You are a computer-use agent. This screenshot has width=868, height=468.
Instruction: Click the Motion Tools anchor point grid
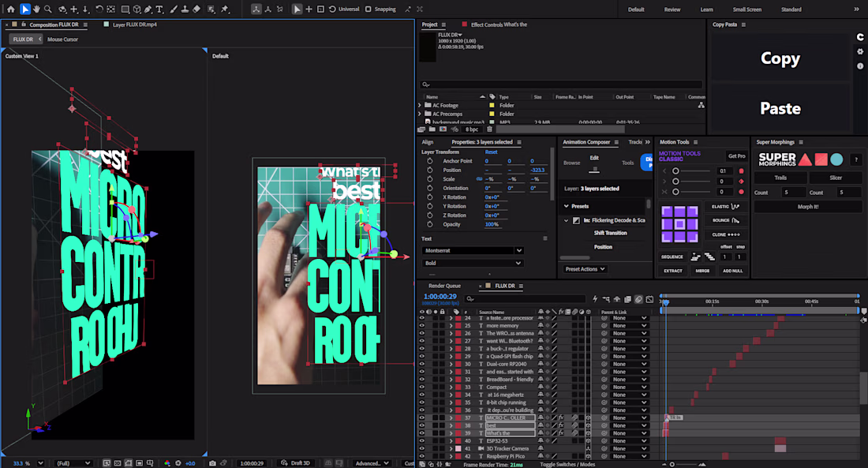[x=679, y=224]
